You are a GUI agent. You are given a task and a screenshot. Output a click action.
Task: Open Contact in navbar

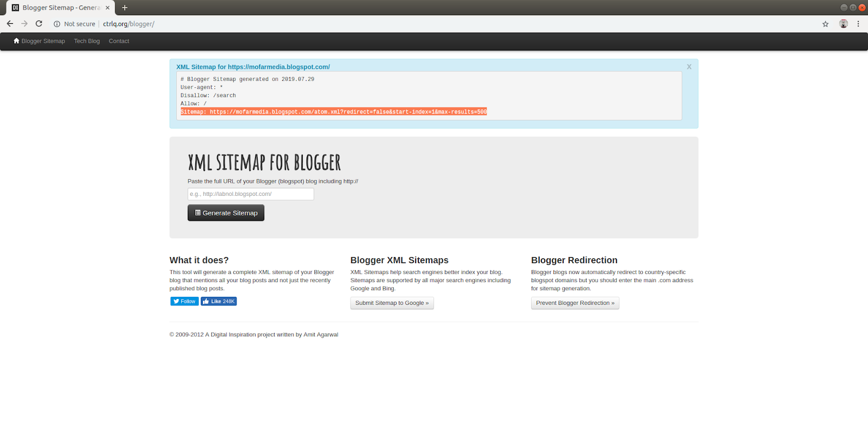coord(119,41)
